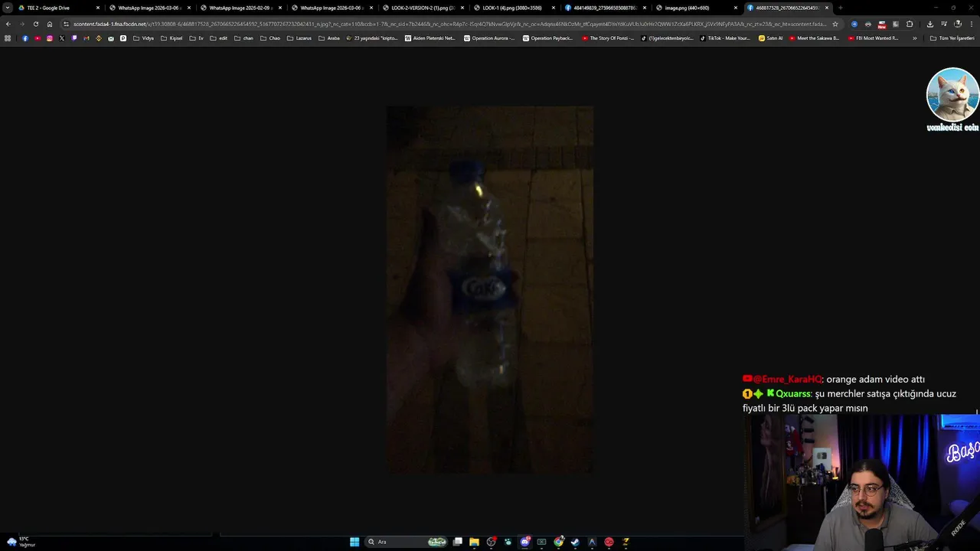Screen dimensions: 980x551
Task: Open the Instagram bookmark icon
Action: point(49,38)
